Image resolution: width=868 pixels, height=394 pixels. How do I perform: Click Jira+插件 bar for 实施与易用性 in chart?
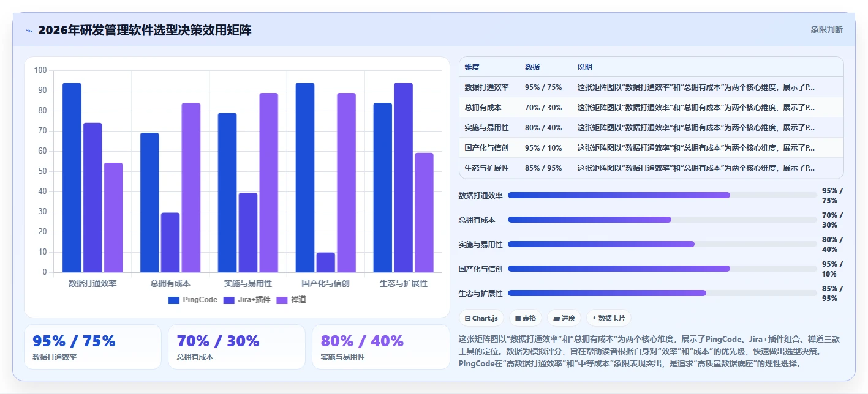[x=248, y=232]
